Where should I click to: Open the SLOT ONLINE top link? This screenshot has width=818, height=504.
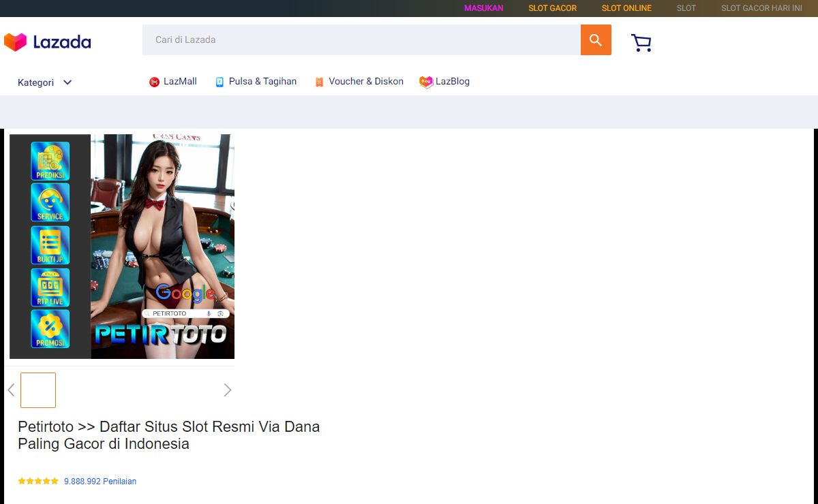tap(626, 8)
